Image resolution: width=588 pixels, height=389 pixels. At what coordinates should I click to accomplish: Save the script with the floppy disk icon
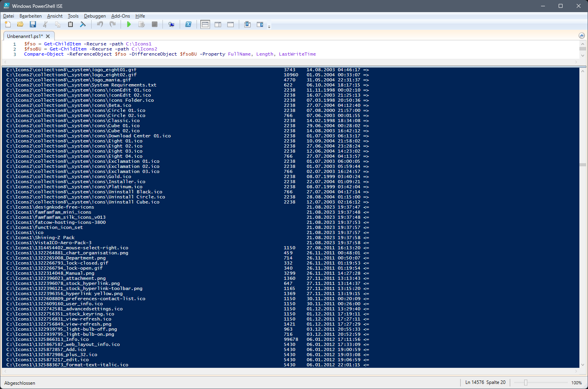[33, 24]
